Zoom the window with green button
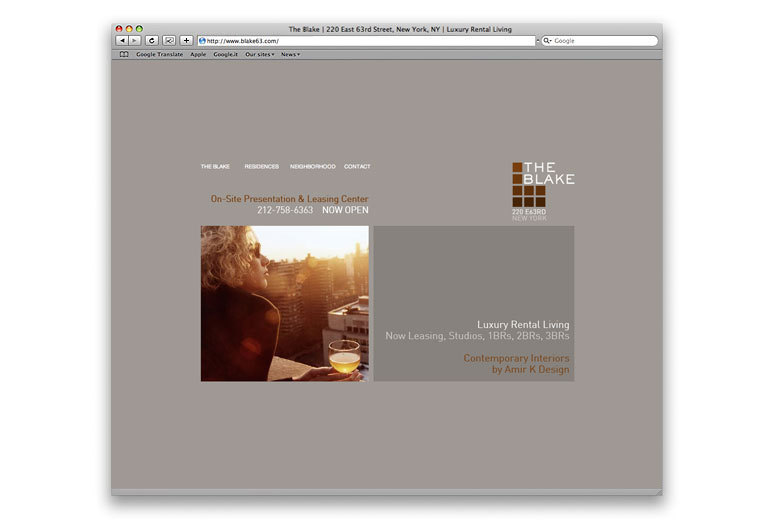Image resolution: width=782 pixels, height=521 pixels. [140, 29]
